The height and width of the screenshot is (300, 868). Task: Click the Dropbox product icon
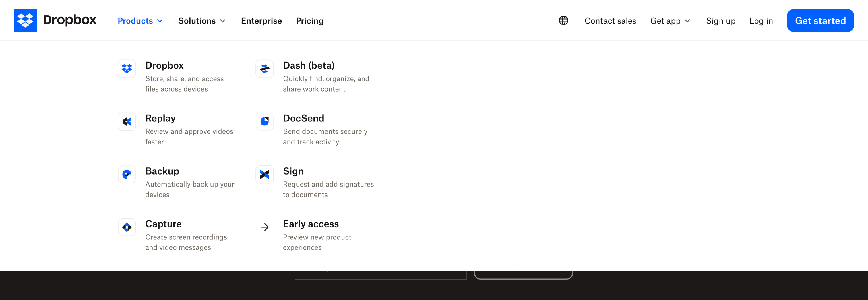click(x=127, y=69)
